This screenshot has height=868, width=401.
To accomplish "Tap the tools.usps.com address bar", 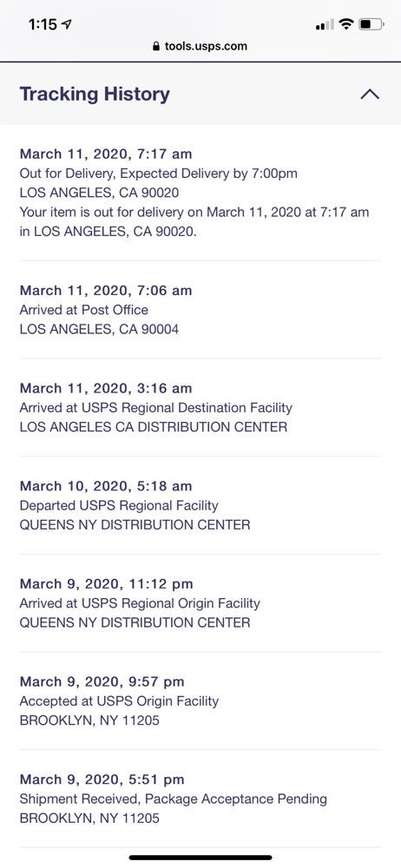I will tap(200, 46).
